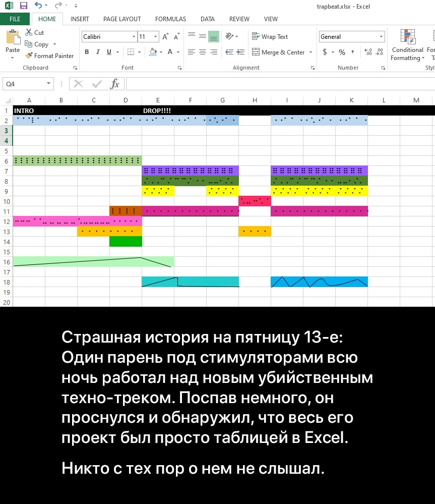This screenshot has width=435, height=504.
Task: Open Conditional Formatting menu
Action: point(408,45)
